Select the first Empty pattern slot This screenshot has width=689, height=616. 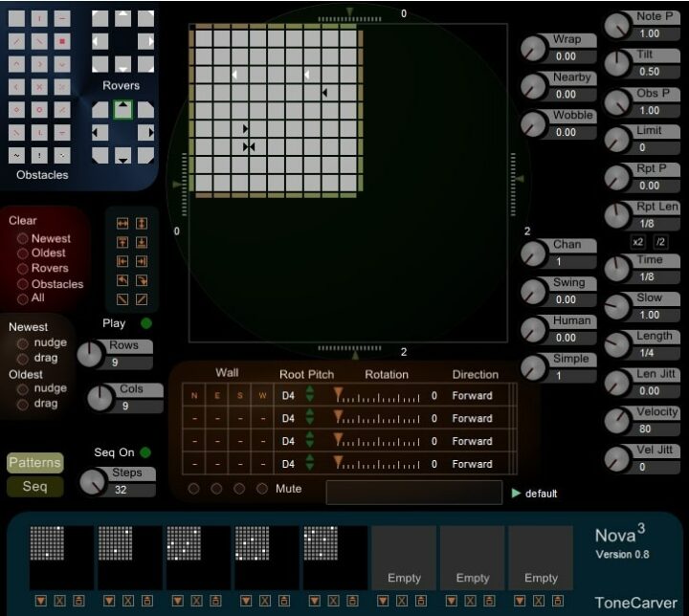pos(404,558)
